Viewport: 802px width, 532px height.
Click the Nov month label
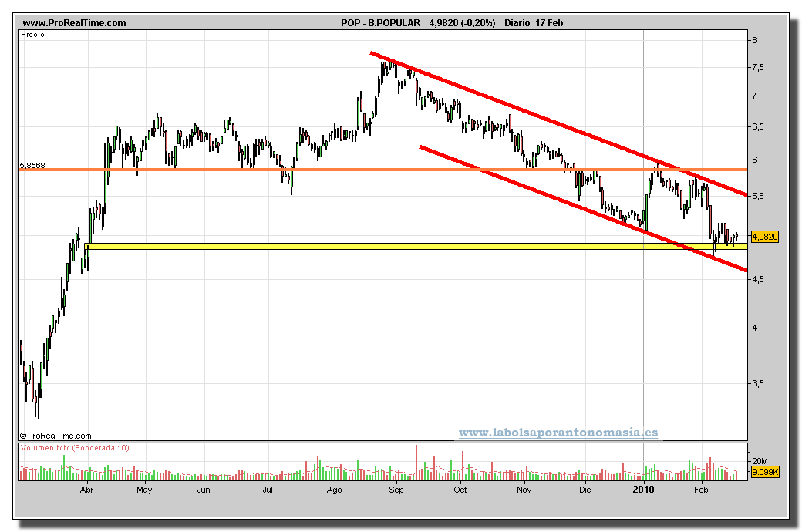pyautogui.click(x=524, y=490)
